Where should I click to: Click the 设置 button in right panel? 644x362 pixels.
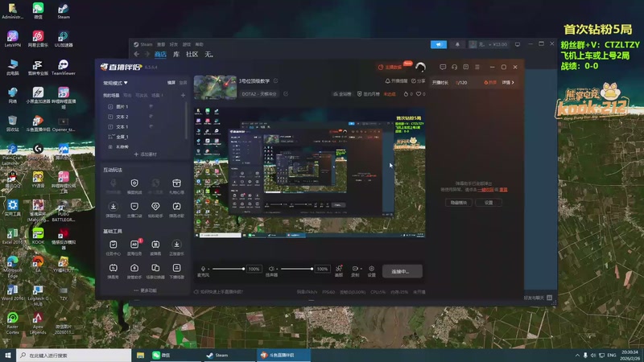pyautogui.click(x=489, y=203)
